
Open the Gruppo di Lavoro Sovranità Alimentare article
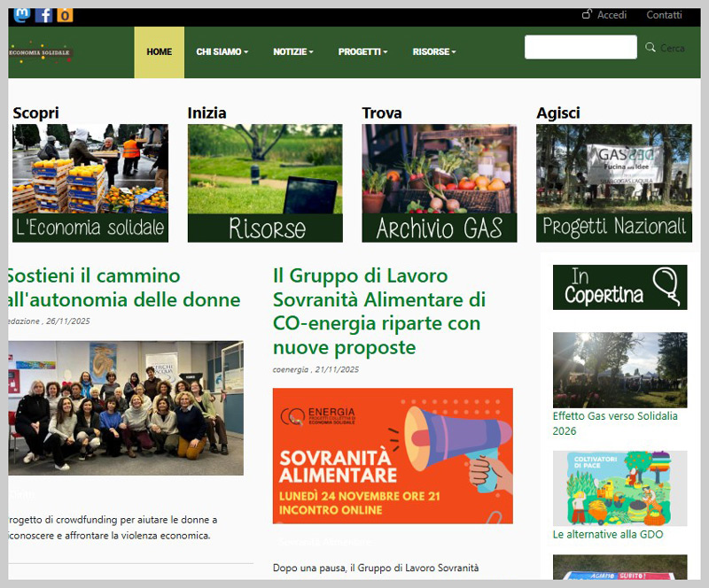tap(379, 311)
